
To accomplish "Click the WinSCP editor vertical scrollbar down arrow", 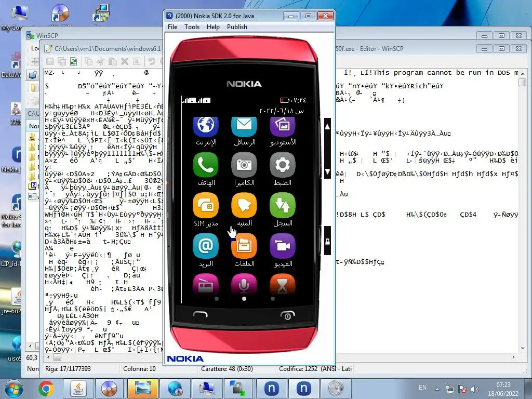I will (x=523, y=349).
